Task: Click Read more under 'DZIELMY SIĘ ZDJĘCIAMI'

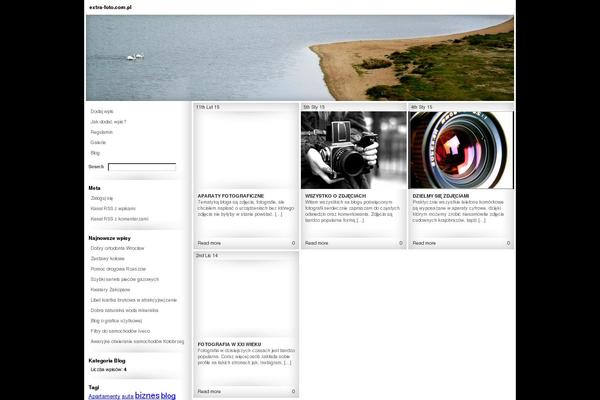Action: [x=424, y=243]
